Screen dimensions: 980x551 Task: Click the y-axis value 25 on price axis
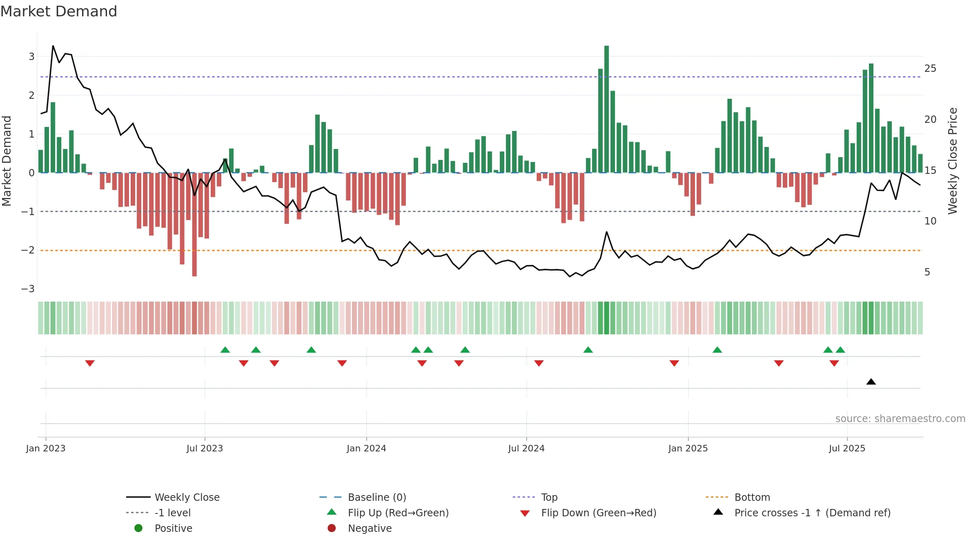coord(930,69)
